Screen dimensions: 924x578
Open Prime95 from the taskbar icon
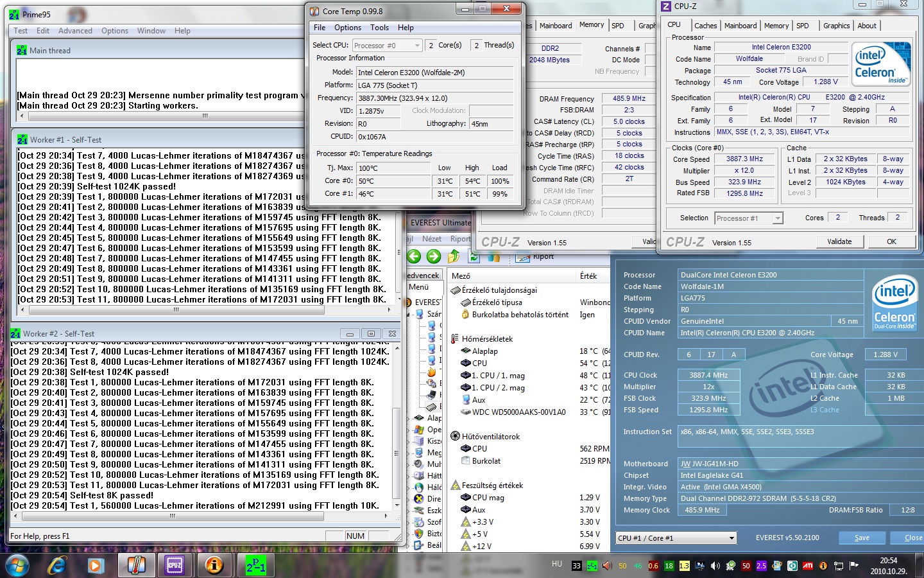(255, 565)
